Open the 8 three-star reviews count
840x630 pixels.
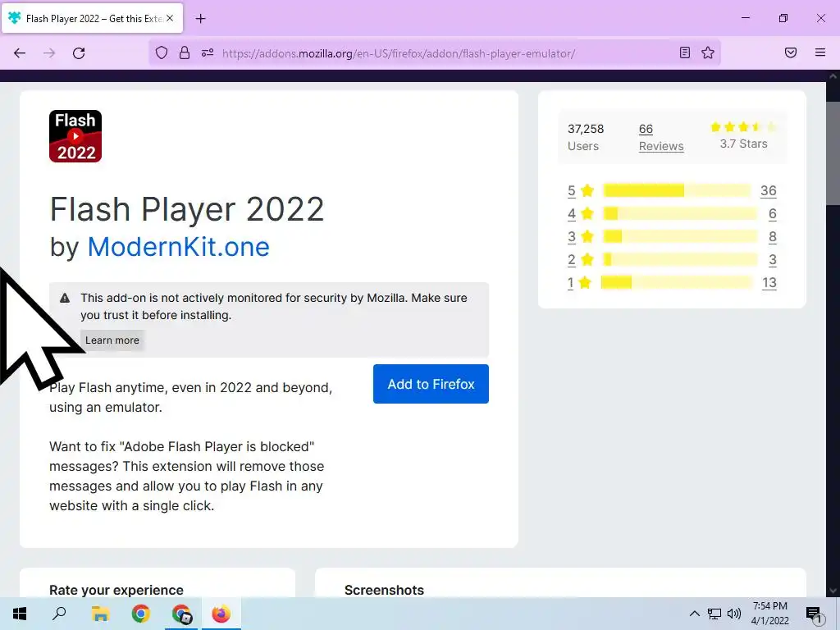(773, 237)
